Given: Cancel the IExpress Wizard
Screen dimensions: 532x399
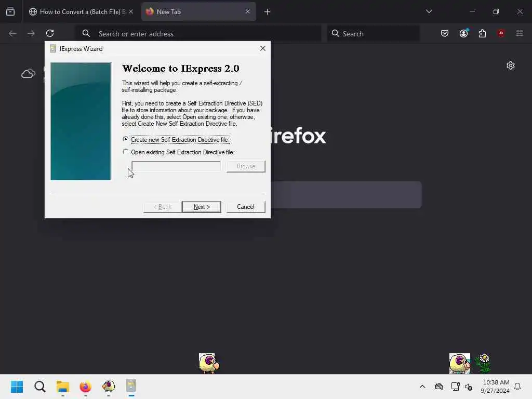Looking at the screenshot, I should (x=245, y=207).
